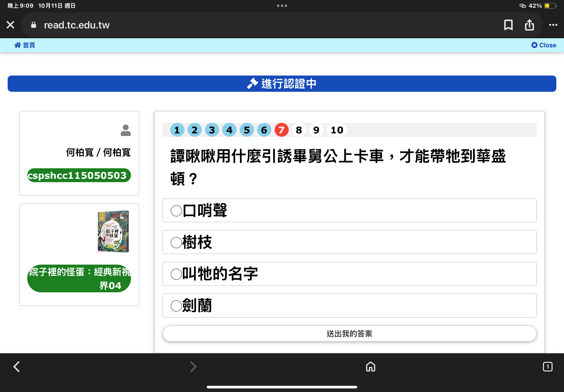
Task: Tap the drag handle dots beside 首頁
Action: 7,44
